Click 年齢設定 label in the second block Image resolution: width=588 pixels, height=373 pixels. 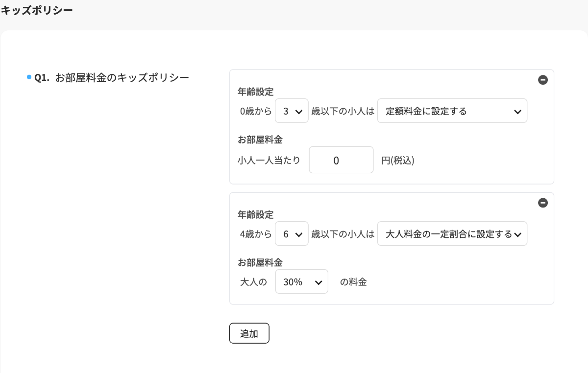[256, 214]
